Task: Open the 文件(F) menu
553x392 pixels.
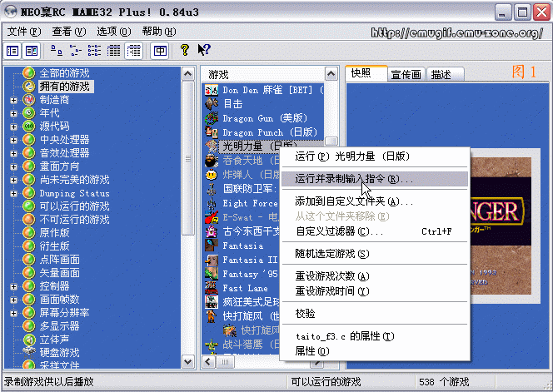Action: pyautogui.click(x=24, y=32)
